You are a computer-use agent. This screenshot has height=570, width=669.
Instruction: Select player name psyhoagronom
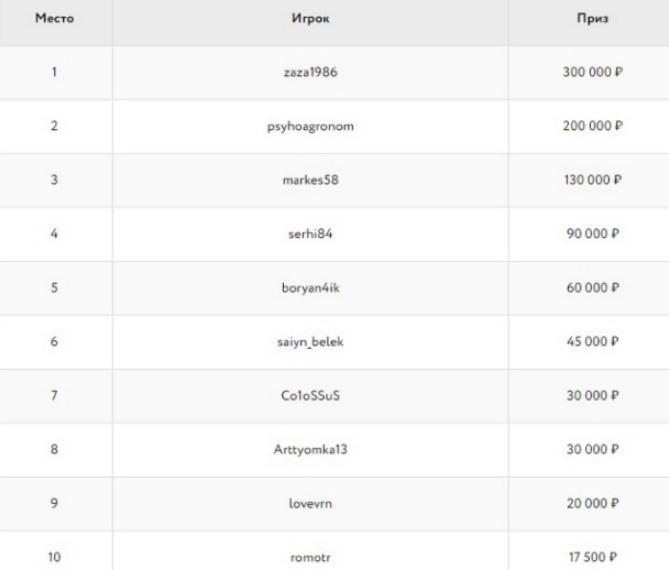311,127
